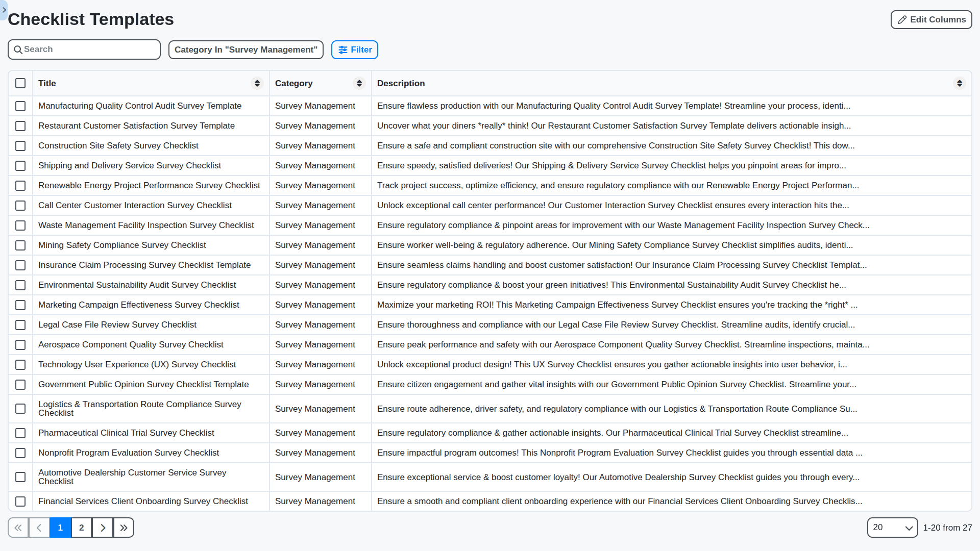Click the previous page chevron
The height and width of the screenshot is (551, 980).
tap(39, 528)
